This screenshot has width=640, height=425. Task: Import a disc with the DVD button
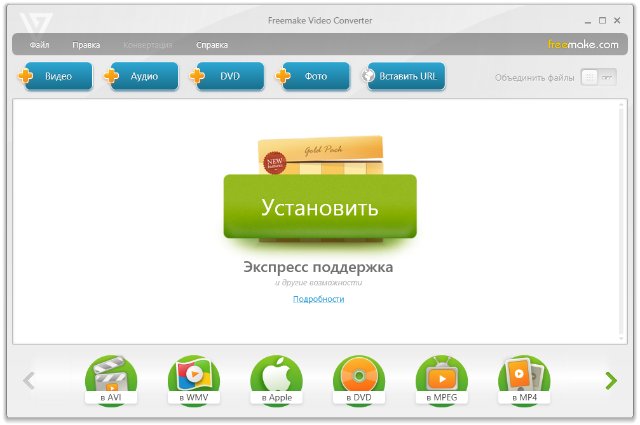coord(229,77)
